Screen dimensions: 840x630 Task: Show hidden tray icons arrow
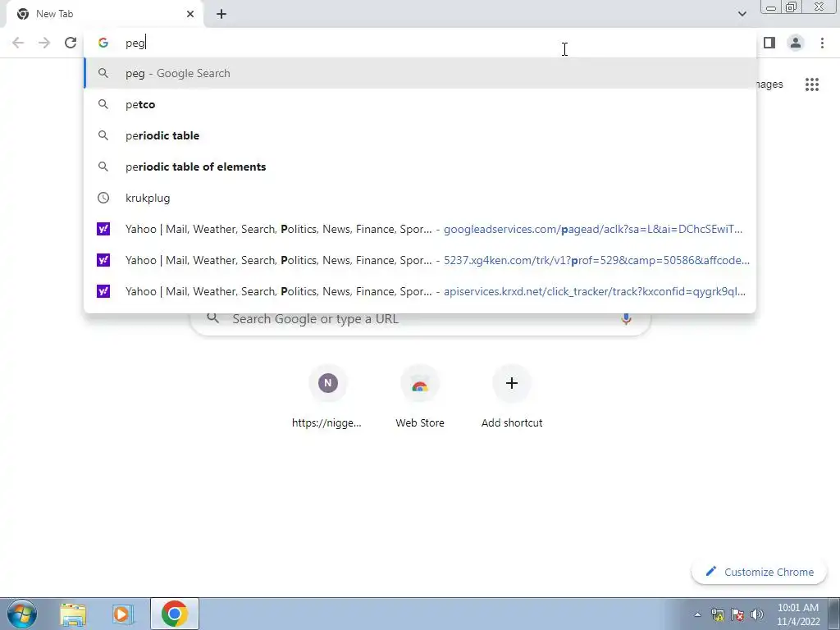click(697, 614)
